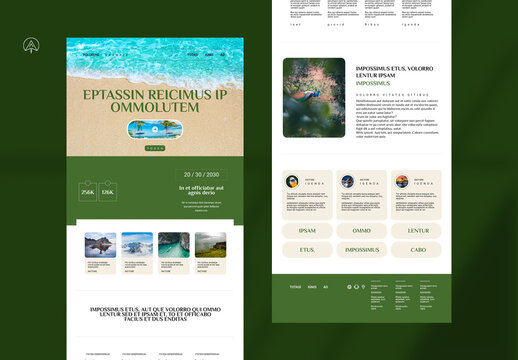Open the snowy mountain thumbnail
The image size is (518, 360).
137,245
